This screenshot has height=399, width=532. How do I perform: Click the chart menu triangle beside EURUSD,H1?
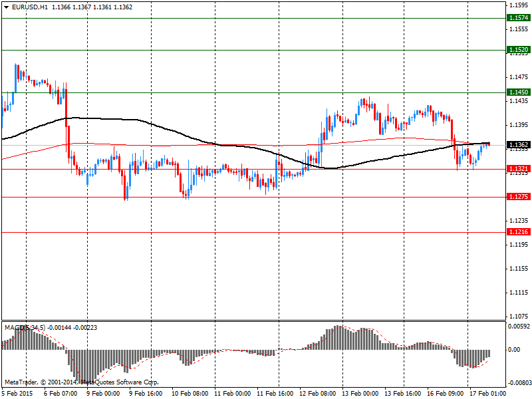[6, 7]
